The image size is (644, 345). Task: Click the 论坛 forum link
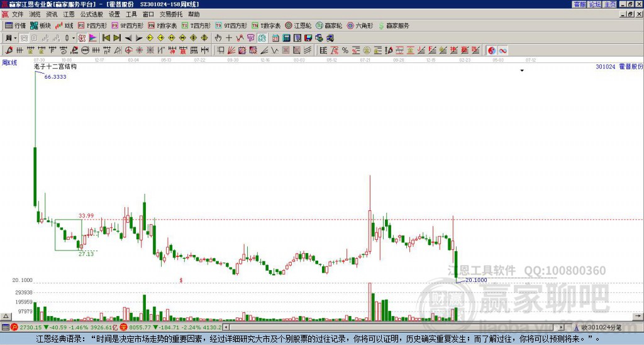click(x=595, y=4)
